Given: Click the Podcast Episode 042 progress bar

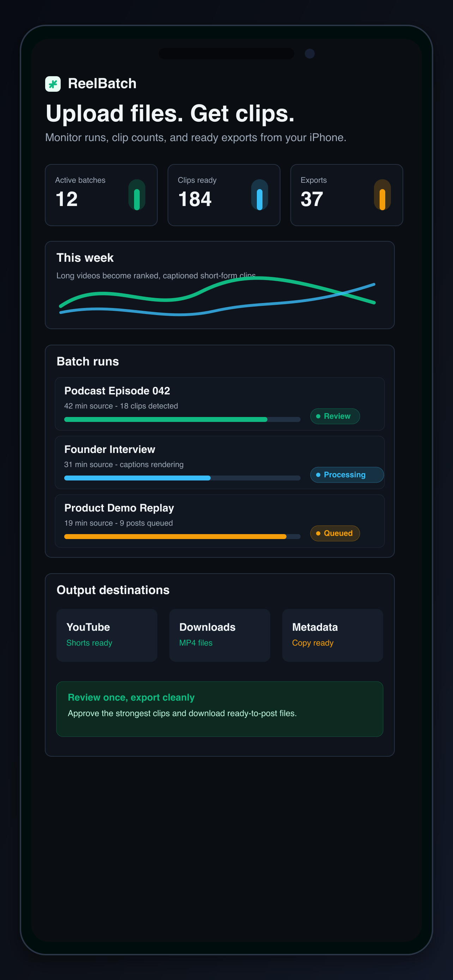Looking at the screenshot, I should coord(182,419).
